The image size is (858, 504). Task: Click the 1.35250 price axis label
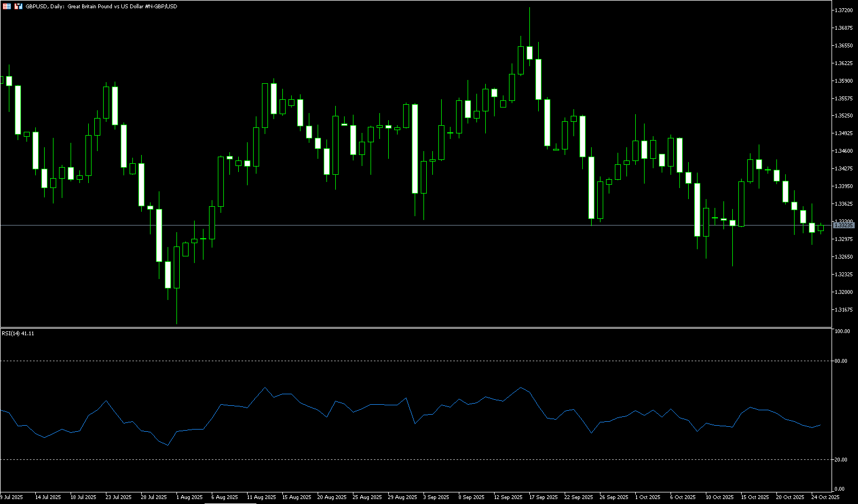tap(844, 116)
